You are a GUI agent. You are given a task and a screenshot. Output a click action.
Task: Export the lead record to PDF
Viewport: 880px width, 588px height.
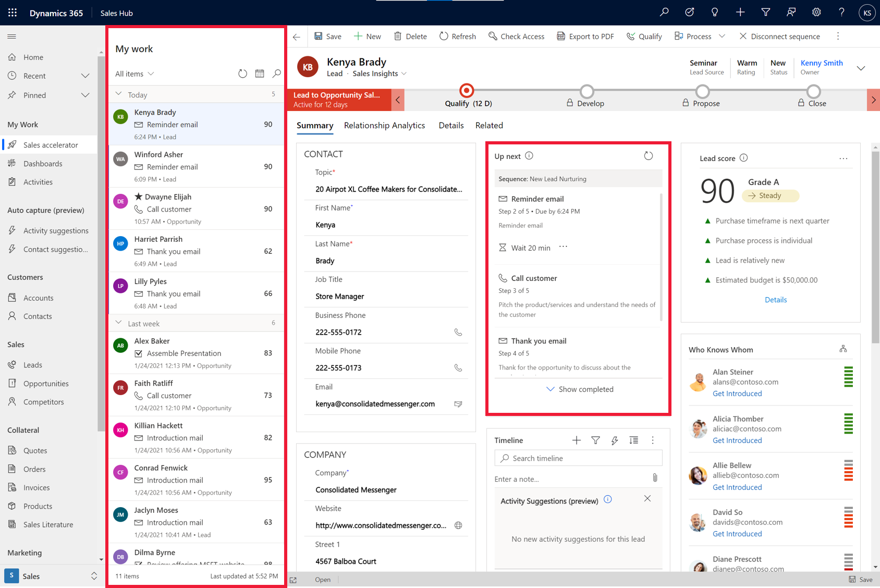[x=585, y=36]
